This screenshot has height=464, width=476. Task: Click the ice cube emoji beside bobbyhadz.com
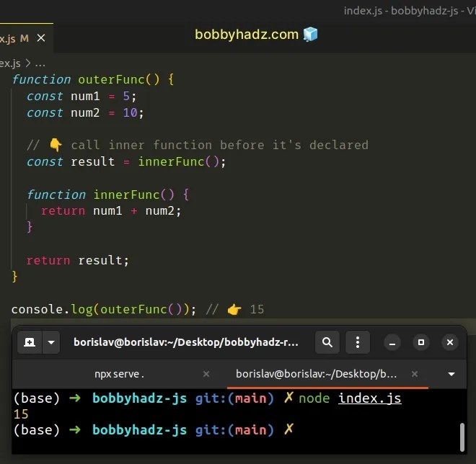311,34
